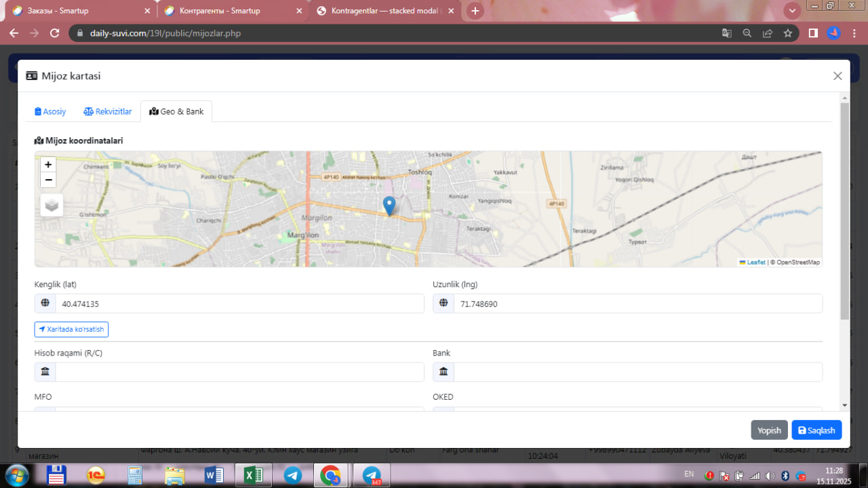Click the Chrome bookmark star icon

click(787, 33)
